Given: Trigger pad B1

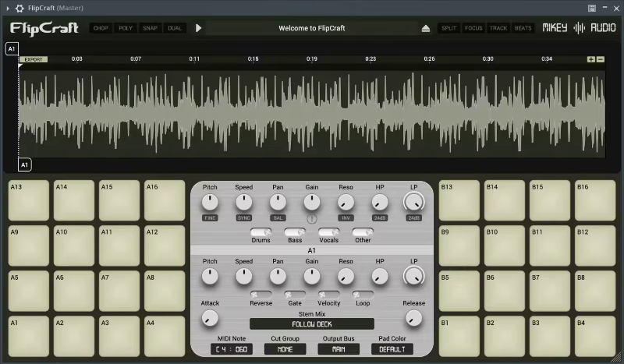Looking at the screenshot, I should 459,336.
